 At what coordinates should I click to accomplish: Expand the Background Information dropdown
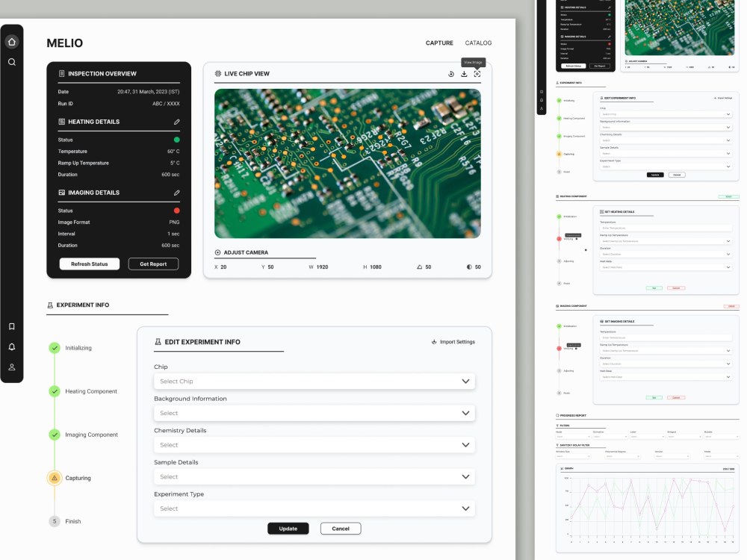tap(314, 414)
